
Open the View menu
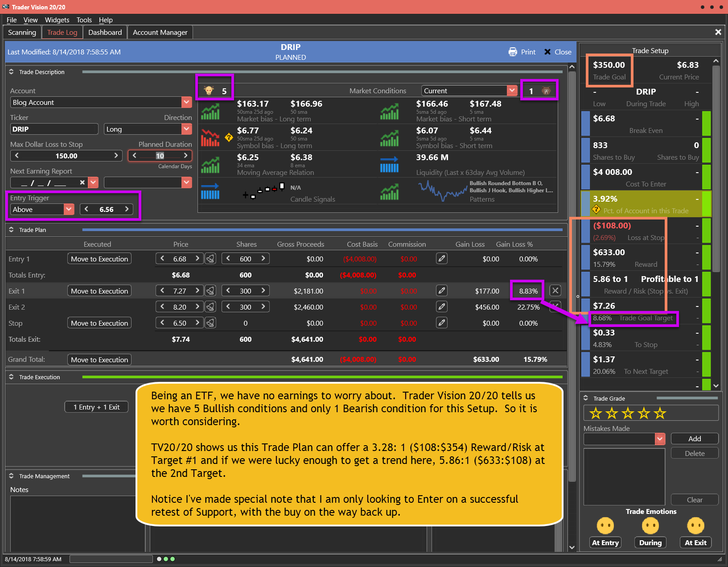pos(30,20)
